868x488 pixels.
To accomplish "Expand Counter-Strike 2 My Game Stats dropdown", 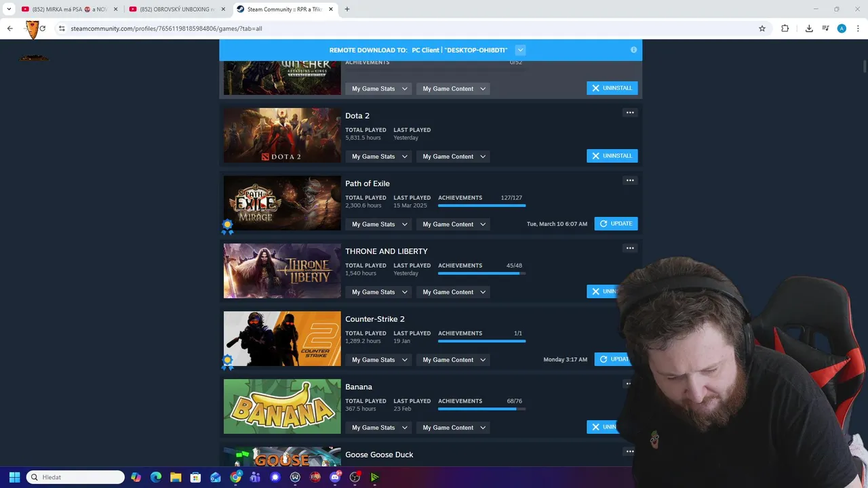I will point(378,360).
